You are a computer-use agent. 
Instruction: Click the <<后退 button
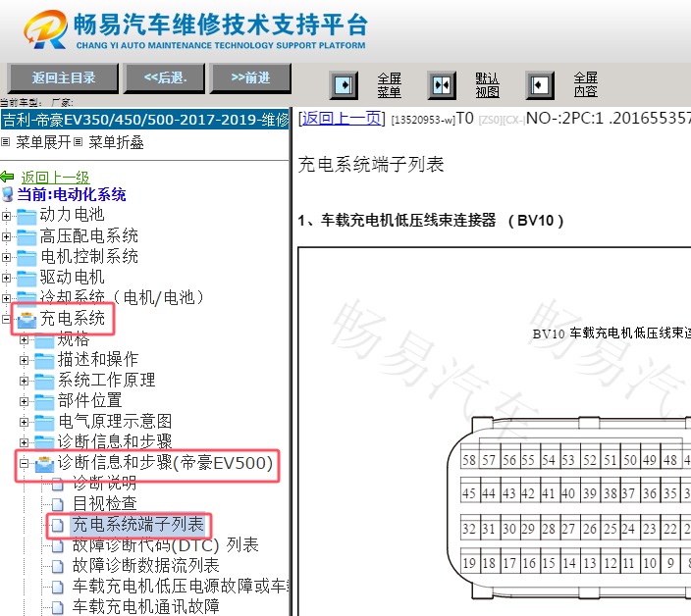pos(165,78)
